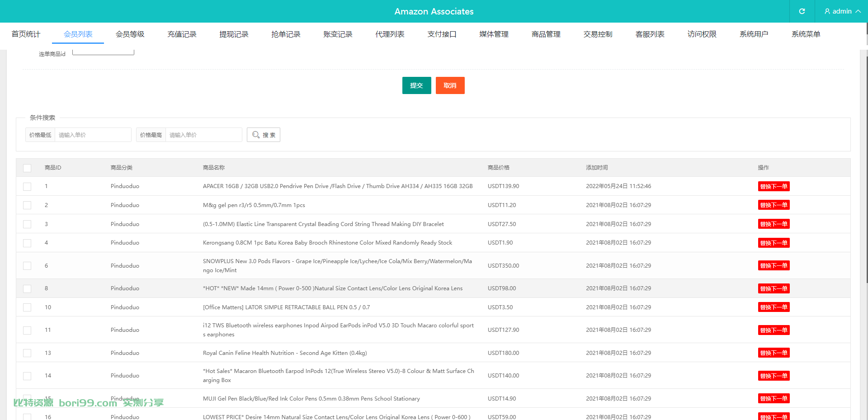
Task: Click the magnifier search button
Action: tap(264, 135)
